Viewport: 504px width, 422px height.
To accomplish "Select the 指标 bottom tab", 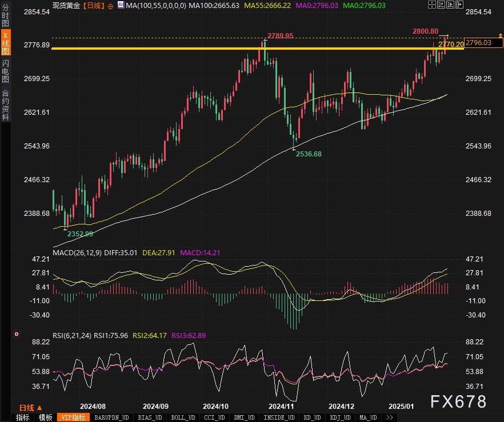I will point(23,417).
